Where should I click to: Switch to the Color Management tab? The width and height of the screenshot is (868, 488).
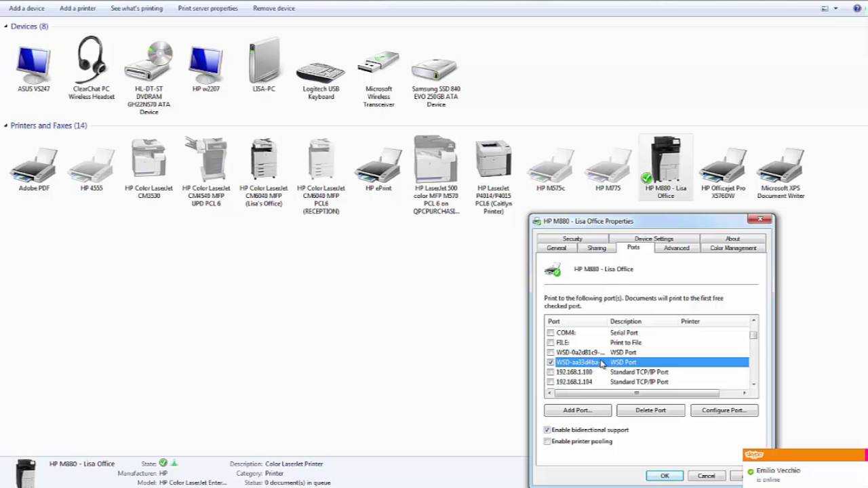pyautogui.click(x=733, y=248)
